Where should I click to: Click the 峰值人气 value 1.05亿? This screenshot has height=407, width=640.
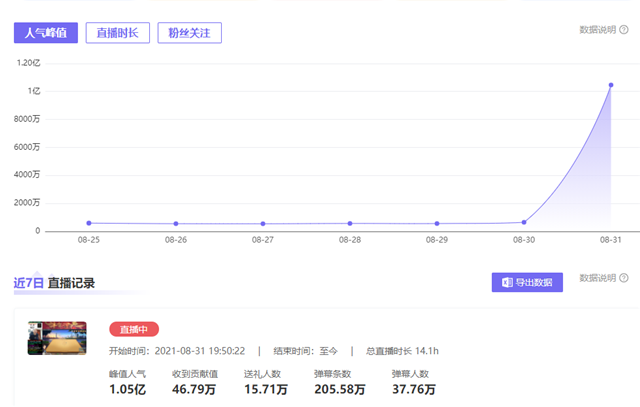[127, 389]
